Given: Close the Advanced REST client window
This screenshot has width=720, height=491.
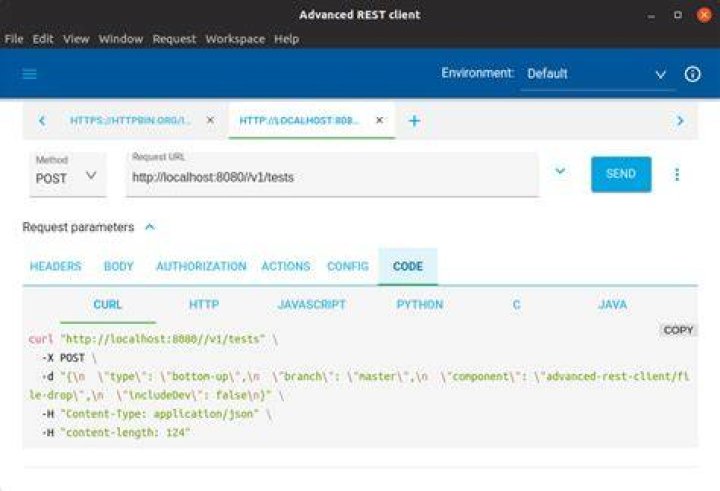Looking at the screenshot, I should point(704,15).
